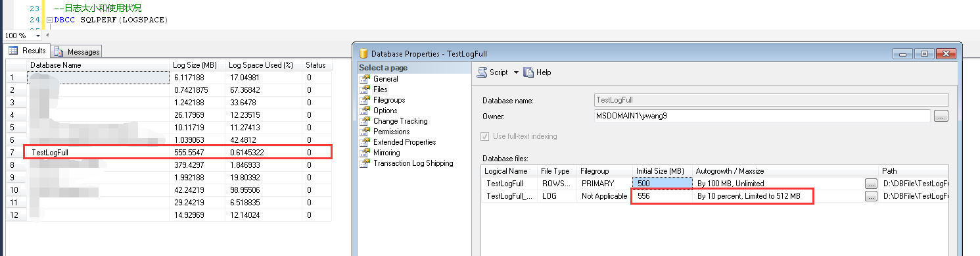Open autogrowth settings for TestLogFull_log file
The image size is (980, 256).
pyautogui.click(x=870, y=196)
